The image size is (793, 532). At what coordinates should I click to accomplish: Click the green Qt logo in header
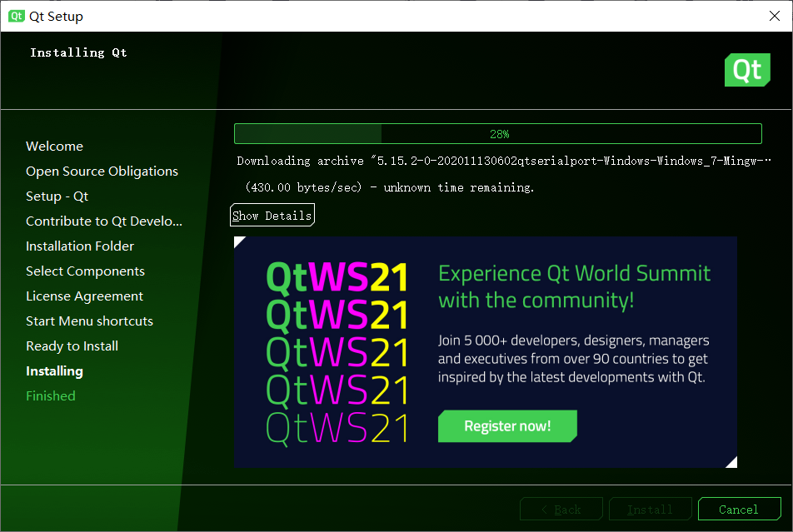(x=747, y=70)
